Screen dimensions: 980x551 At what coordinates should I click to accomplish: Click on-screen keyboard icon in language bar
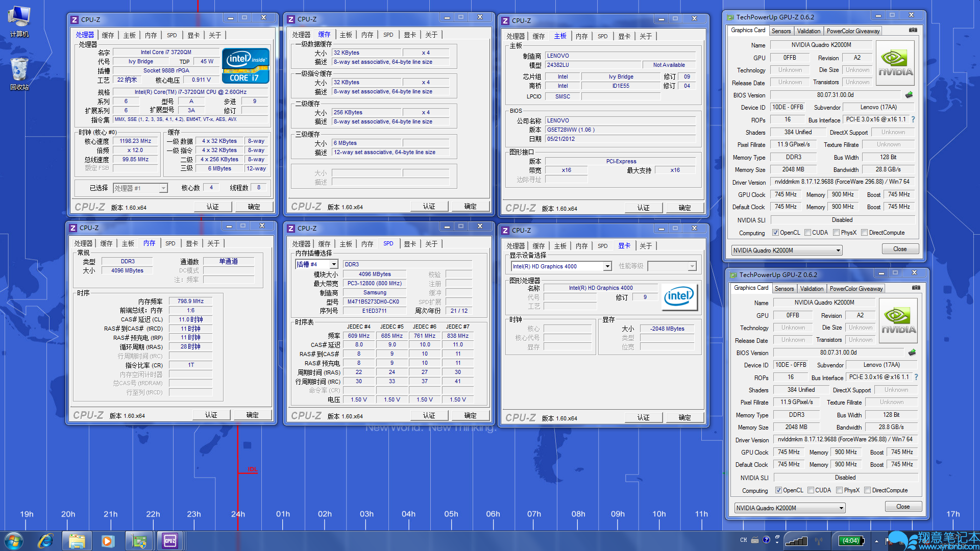click(x=754, y=540)
